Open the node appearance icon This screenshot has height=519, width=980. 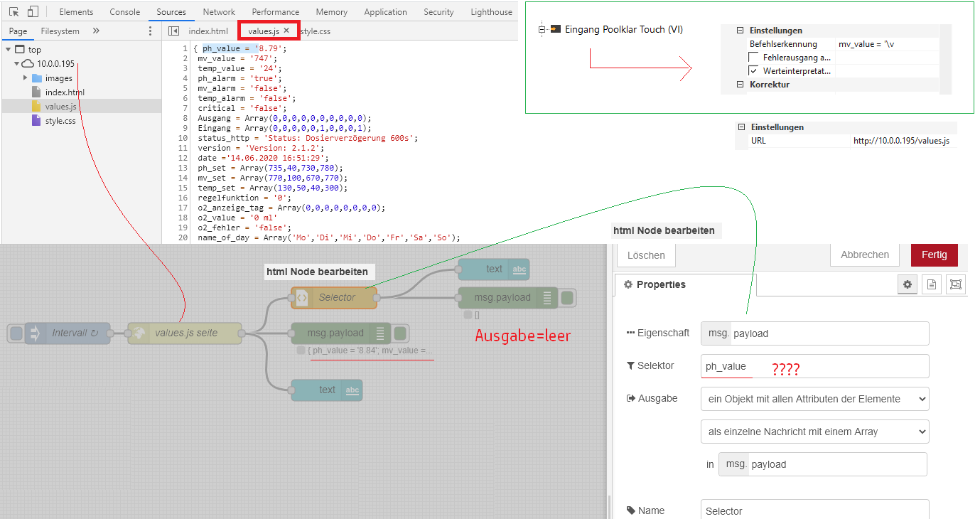(956, 284)
